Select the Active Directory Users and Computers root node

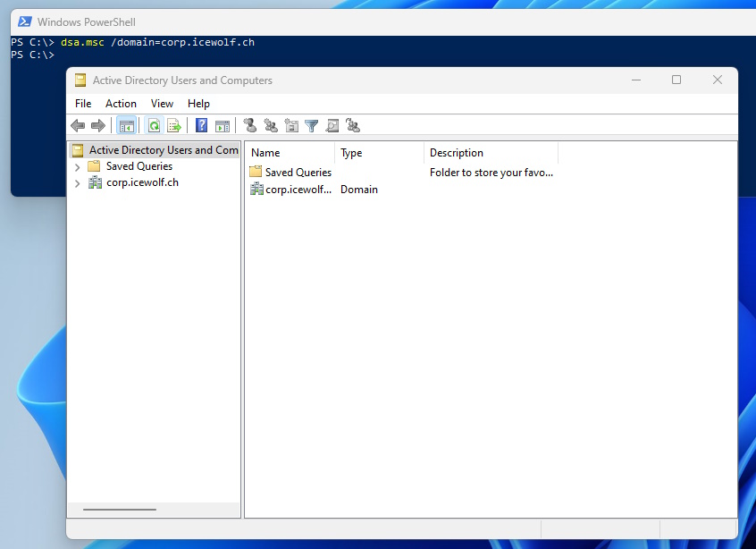[x=155, y=150]
